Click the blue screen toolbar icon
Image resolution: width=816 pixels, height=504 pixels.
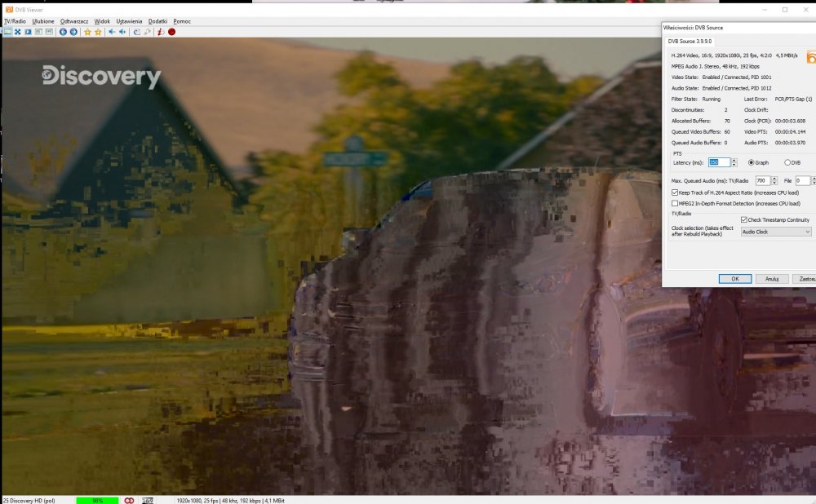[28, 32]
